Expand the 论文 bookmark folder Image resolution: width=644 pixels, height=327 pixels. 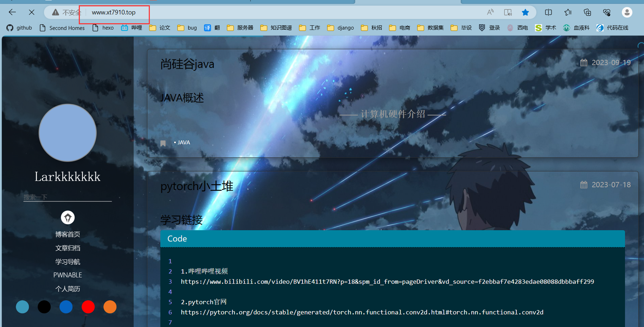pyautogui.click(x=160, y=28)
